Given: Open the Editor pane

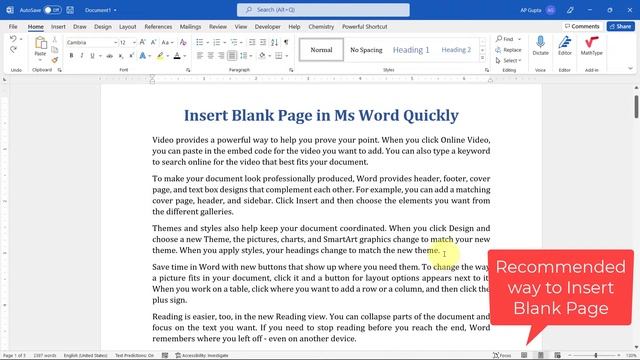Looking at the screenshot, I should 565,45.
